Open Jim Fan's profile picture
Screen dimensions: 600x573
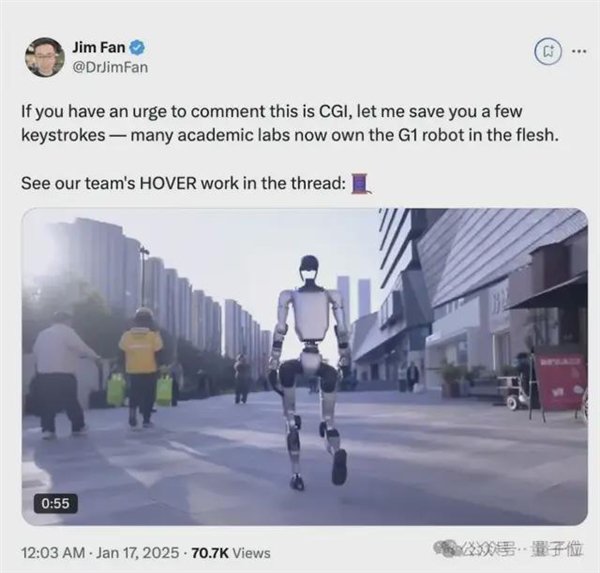pyautogui.click(x=44, y=57)
